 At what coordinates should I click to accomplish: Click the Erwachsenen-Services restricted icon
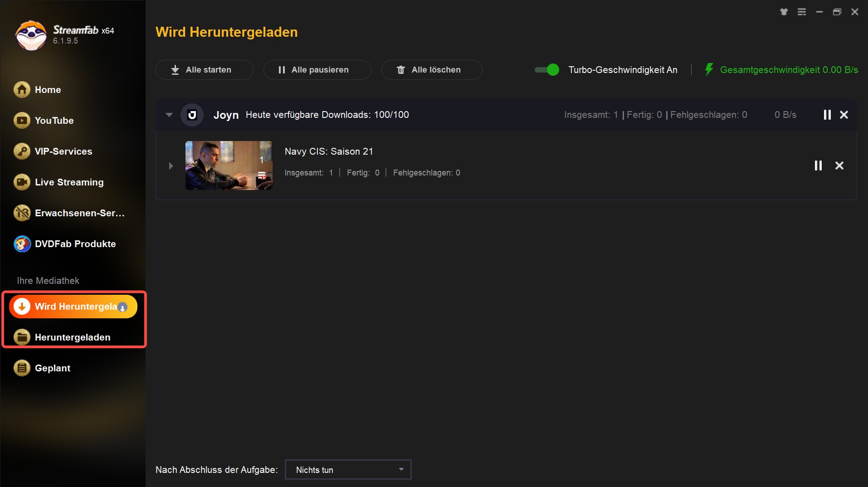22,213
